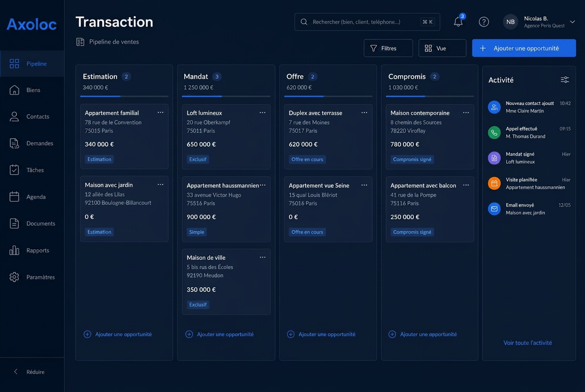585x392 pixels.
Task: Click the Estimation column header title
Action: (x=100, y=77)
